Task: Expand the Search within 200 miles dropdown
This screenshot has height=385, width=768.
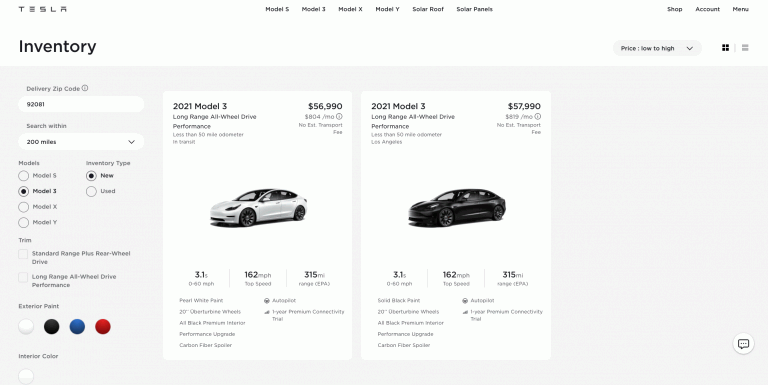Action: [81, 142]
